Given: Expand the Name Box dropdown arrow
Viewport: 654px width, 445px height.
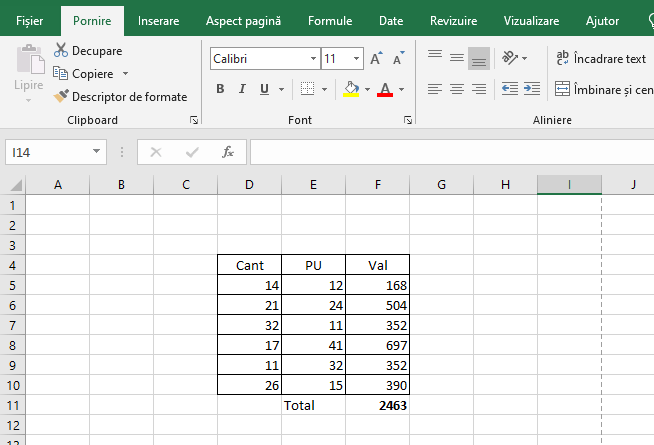Looking at the screenshot, I should click(97, 152).
